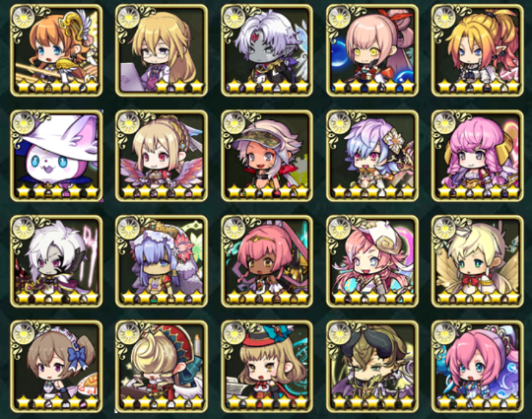Pick the brown-haired maid with blue bow

click(x=56, y=367)
